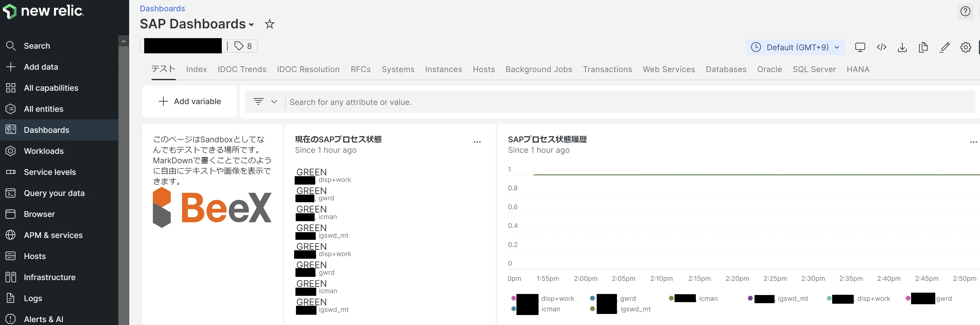Image resolution: width=980 pixels, height=325 pixels.
Task: Click the BeeX logo image
Action: coord(212,207)
